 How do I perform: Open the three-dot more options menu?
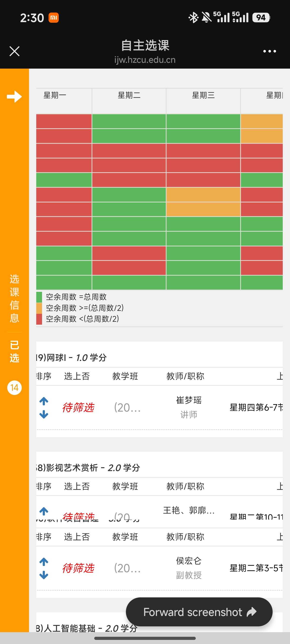269,51
